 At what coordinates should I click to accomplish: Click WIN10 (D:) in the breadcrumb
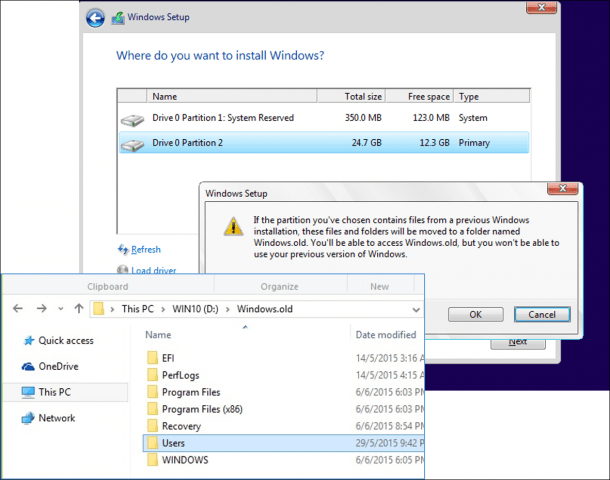tap(196, 309)
